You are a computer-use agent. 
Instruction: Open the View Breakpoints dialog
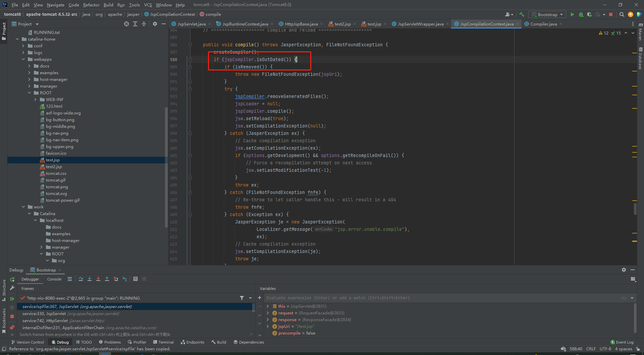tap(12, 327)
